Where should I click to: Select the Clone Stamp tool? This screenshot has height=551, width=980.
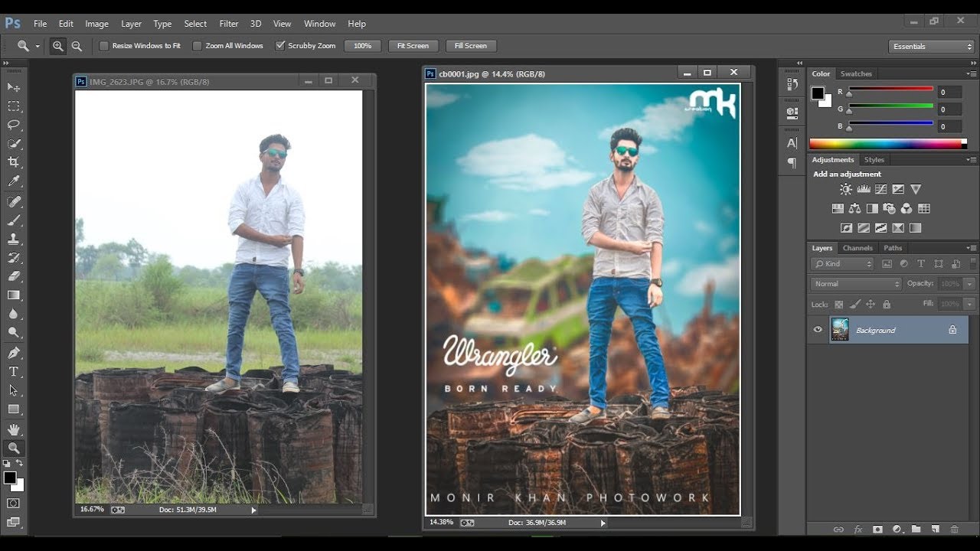14,239
